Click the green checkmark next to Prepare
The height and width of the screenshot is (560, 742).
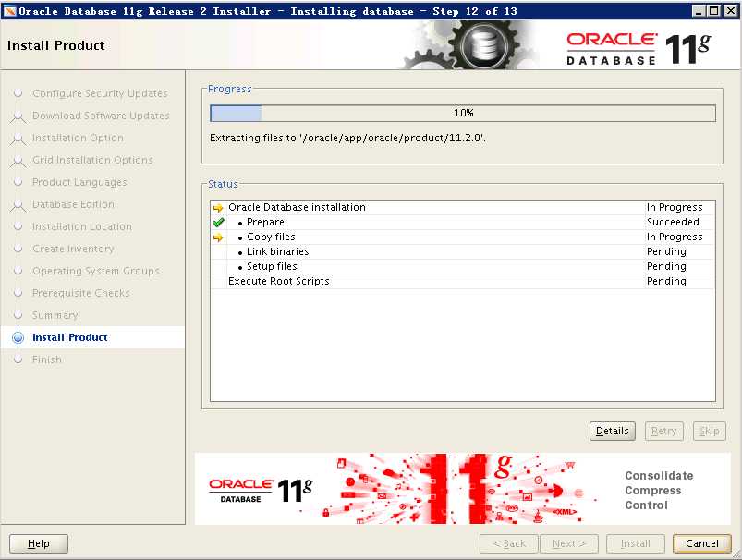pos(218,223)
